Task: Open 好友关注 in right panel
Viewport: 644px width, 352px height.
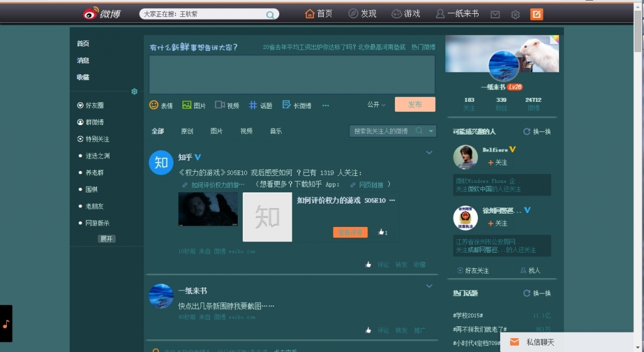Action: [473, 270]
